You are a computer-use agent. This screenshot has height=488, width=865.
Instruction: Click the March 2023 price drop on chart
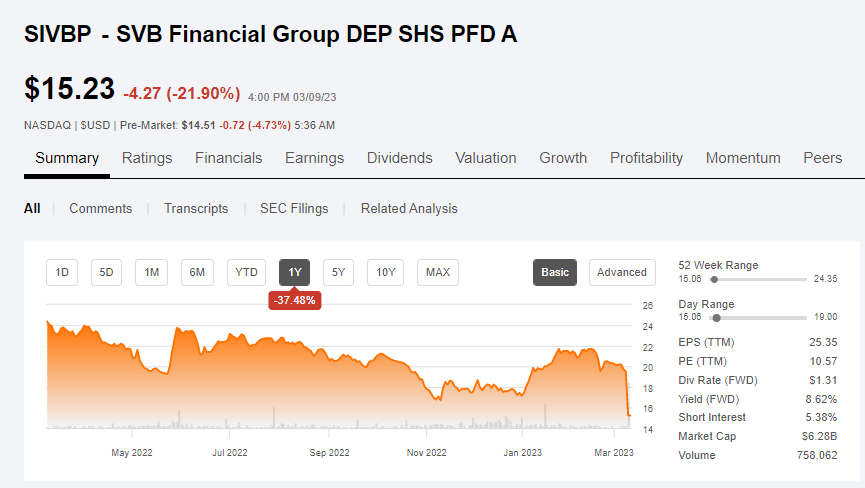point(628,394)
